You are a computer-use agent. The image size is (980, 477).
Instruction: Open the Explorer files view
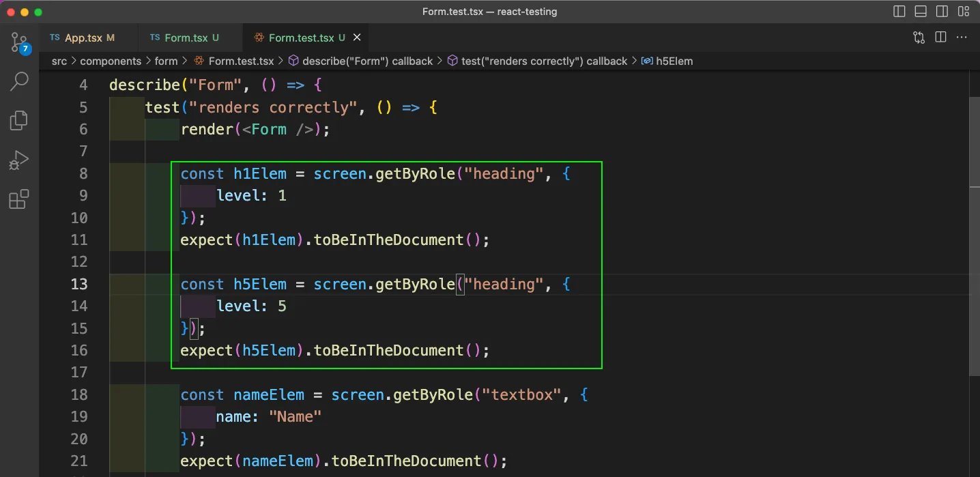click(19, 121)
